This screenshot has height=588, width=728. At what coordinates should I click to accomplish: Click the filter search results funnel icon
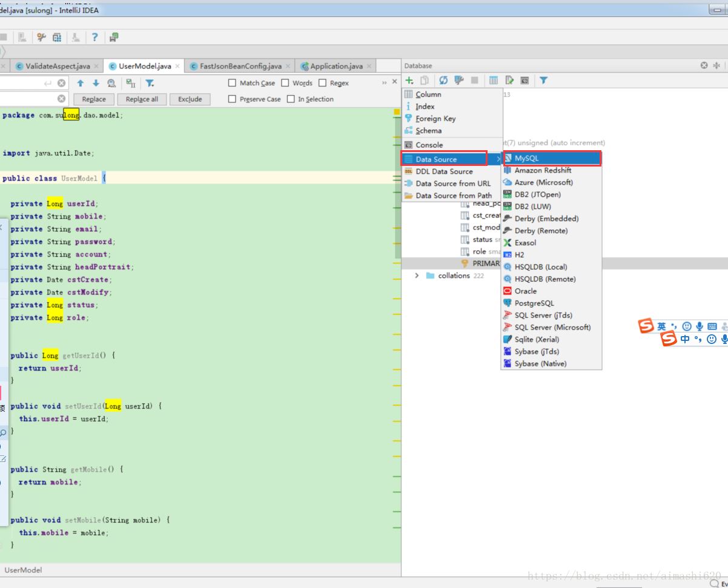150,83
